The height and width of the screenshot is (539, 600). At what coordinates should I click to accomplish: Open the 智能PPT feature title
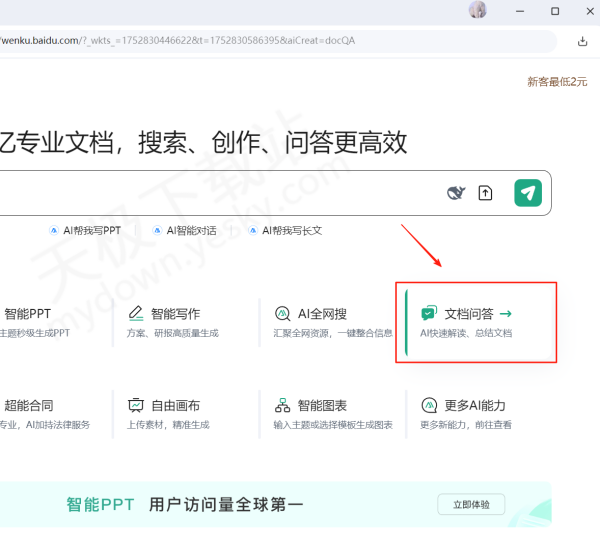(27, 314)
